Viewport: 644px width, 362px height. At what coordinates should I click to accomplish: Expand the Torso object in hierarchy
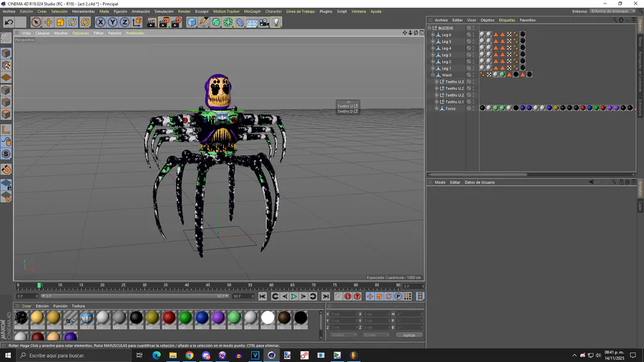coord(436,109)
